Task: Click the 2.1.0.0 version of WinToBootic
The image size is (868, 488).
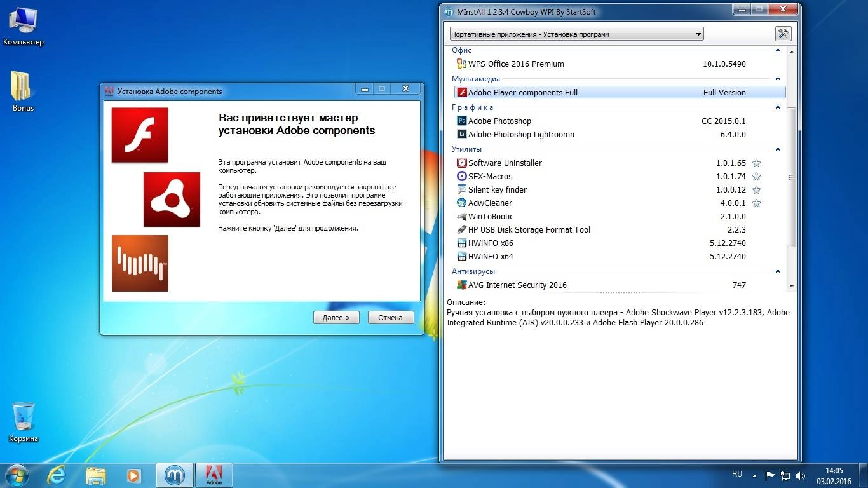Action: [733, 216]
